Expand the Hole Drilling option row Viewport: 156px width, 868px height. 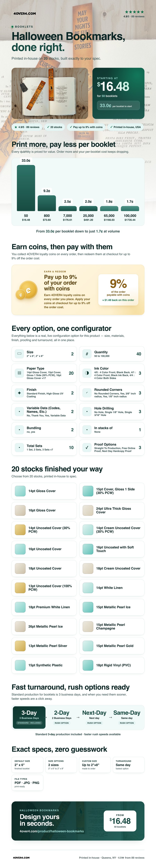[112, 411]
